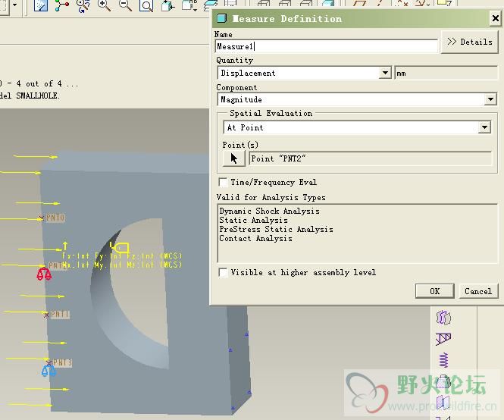The height and width of the screenshot is (420, 504).
Task: Click the point selection arrow button
Action: [x=234, y=158]
